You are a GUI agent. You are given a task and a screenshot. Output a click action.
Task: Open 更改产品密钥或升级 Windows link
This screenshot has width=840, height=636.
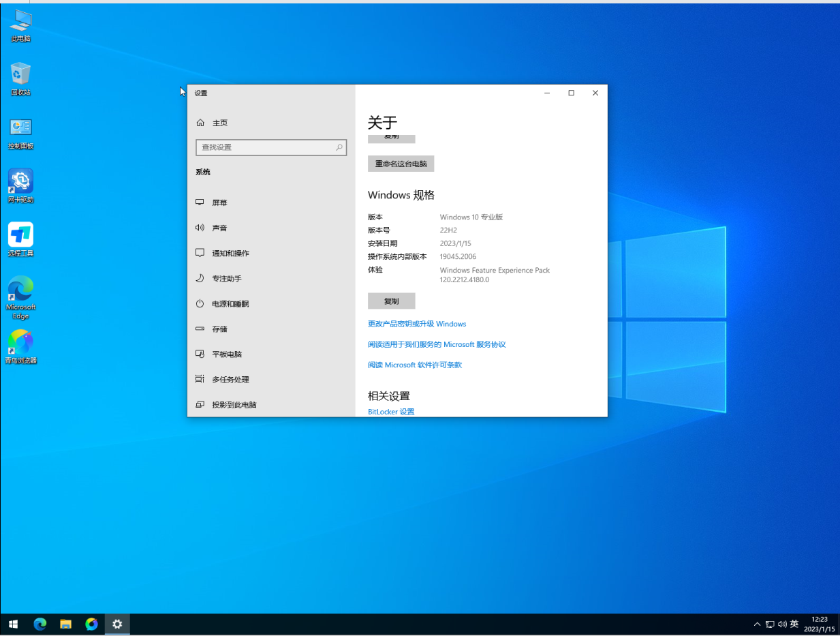click(x=417, y=324)
